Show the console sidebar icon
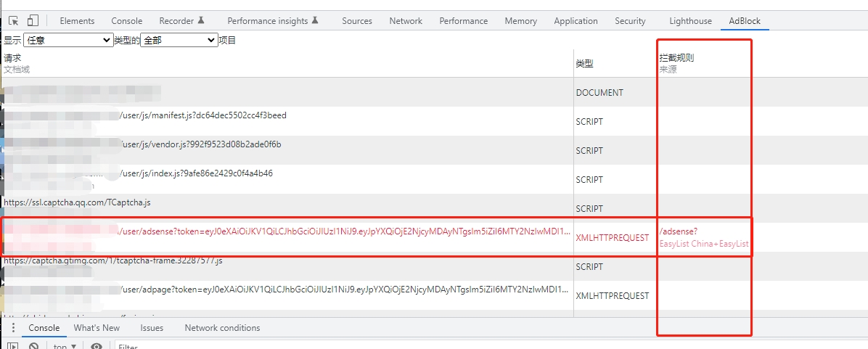The image size is (868, 349). (x=12, y=346)
